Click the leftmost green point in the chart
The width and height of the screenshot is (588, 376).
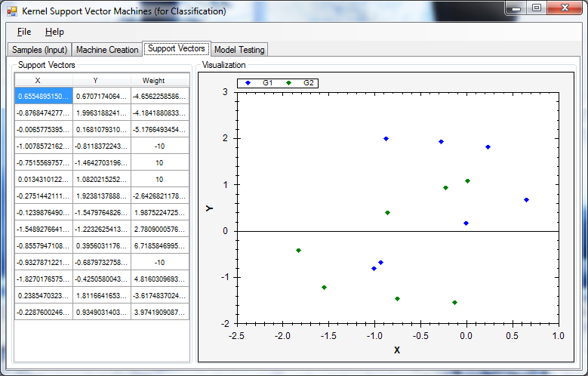tap(298, 250)
